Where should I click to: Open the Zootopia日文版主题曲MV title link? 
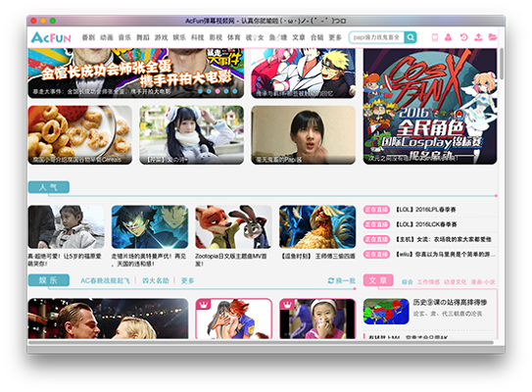click(x=231, y=260)
